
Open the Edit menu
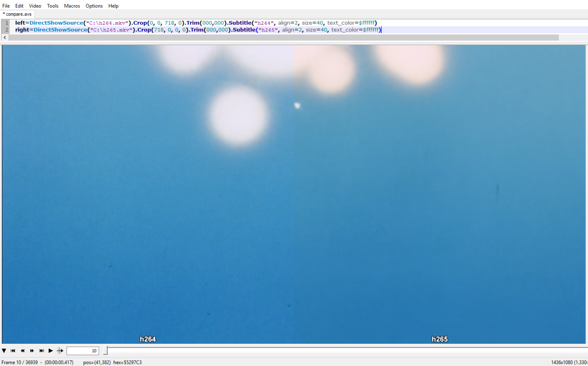pyautogui.click(x=19, y=6)
